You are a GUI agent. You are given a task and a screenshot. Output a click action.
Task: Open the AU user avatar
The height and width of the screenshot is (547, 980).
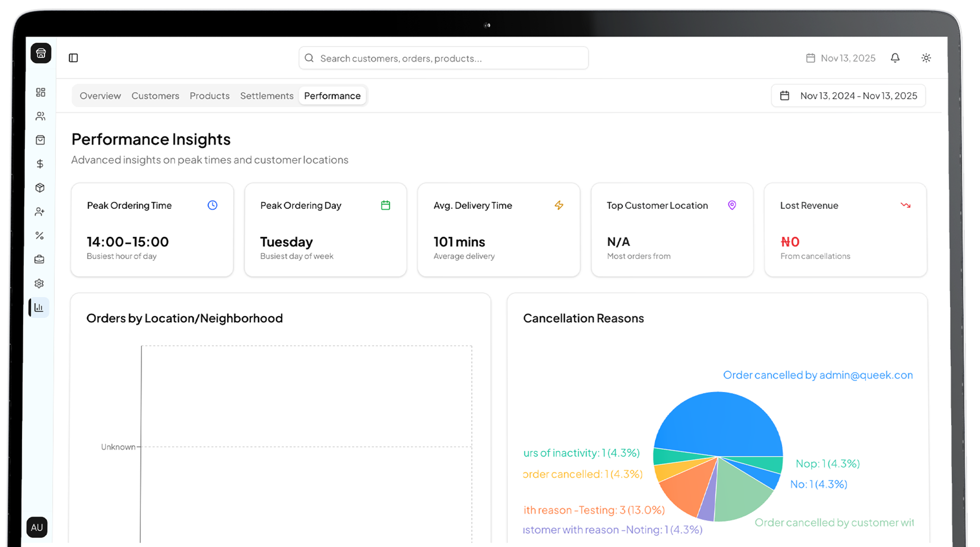pos(37,527)
